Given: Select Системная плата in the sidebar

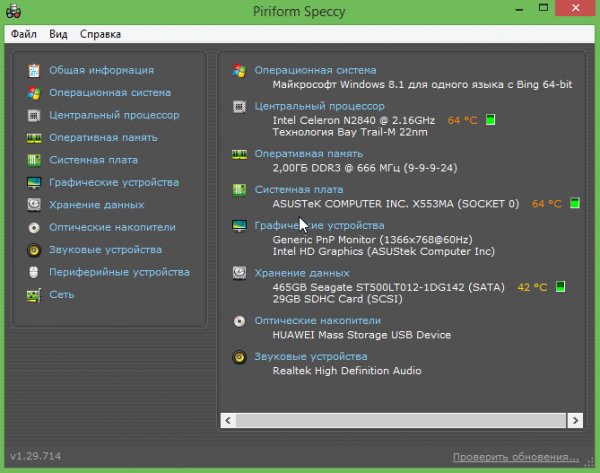Looking at the screenshot, I should pyautogui.click(x=93, y=160).
